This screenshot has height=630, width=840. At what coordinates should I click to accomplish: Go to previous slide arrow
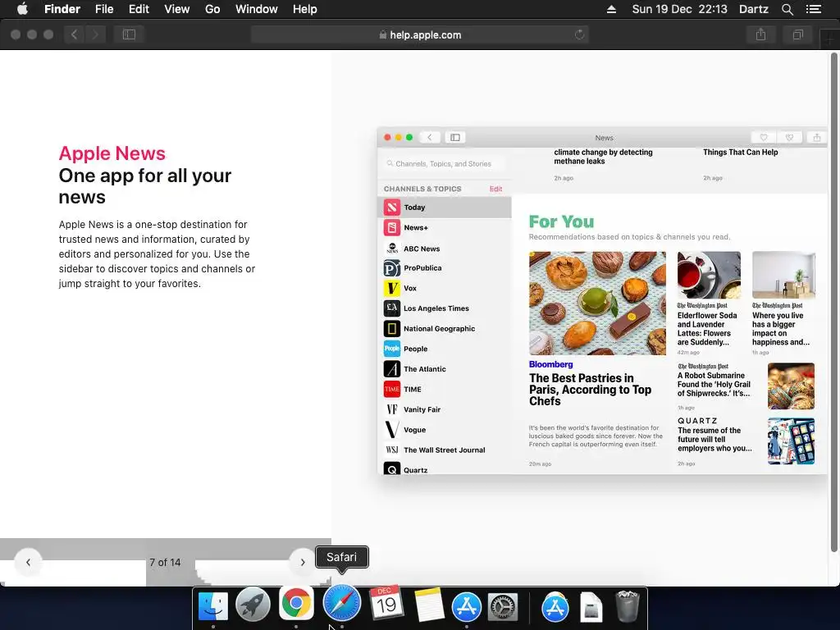pos(28,562)
